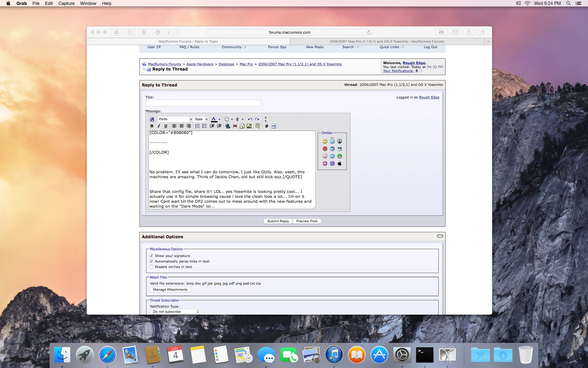The image size is (588, 368).
Task: Toggle Automatically parse links in text
Action: click(x=151, y=261)
